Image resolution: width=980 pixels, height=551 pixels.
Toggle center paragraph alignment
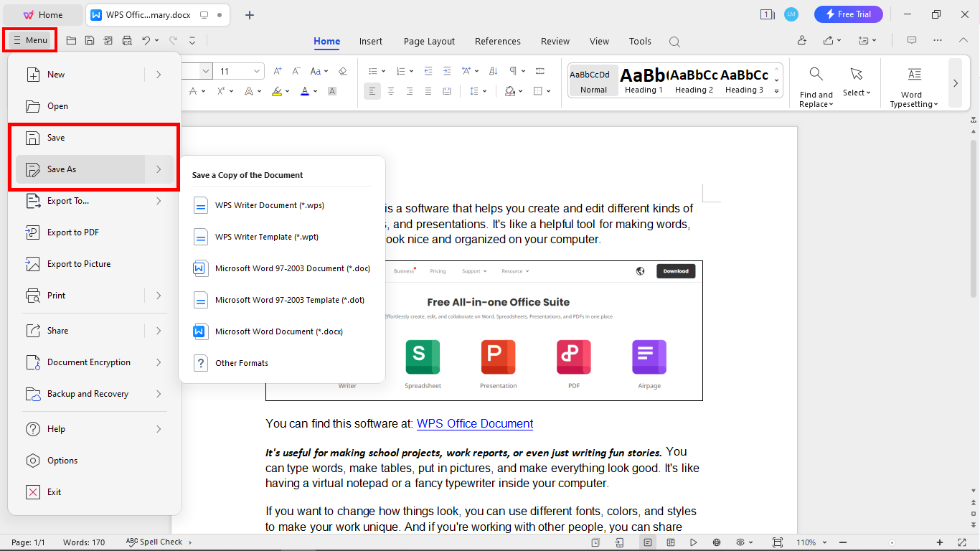(390, 90)
